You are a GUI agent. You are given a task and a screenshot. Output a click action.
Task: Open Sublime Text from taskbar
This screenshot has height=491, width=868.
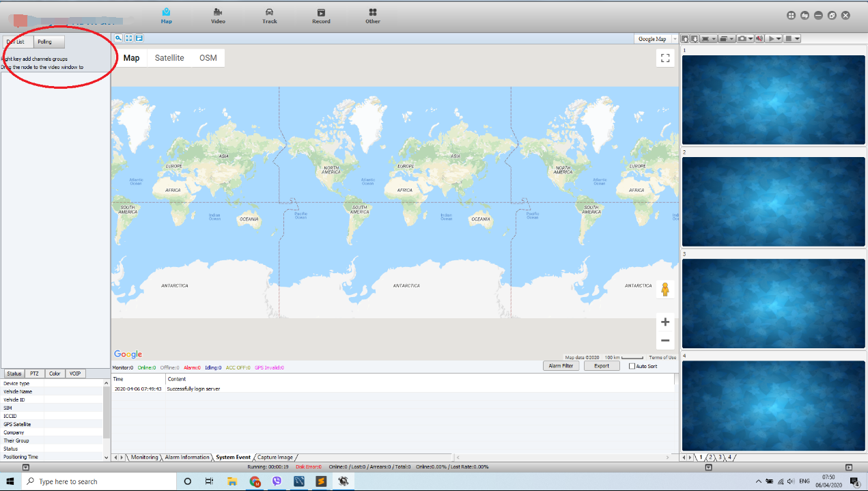(321, 481)
